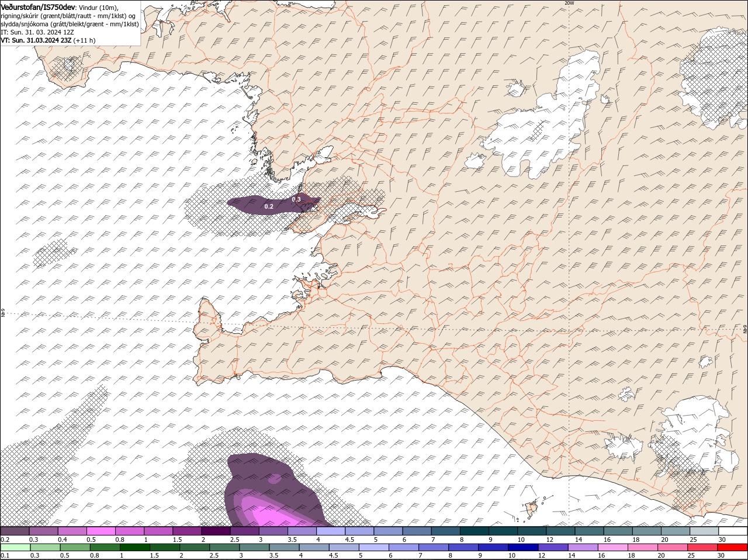Click the '0.2' label in the top legend row
Viewport: 748px width, 560px height.
(x=5, y=540)
